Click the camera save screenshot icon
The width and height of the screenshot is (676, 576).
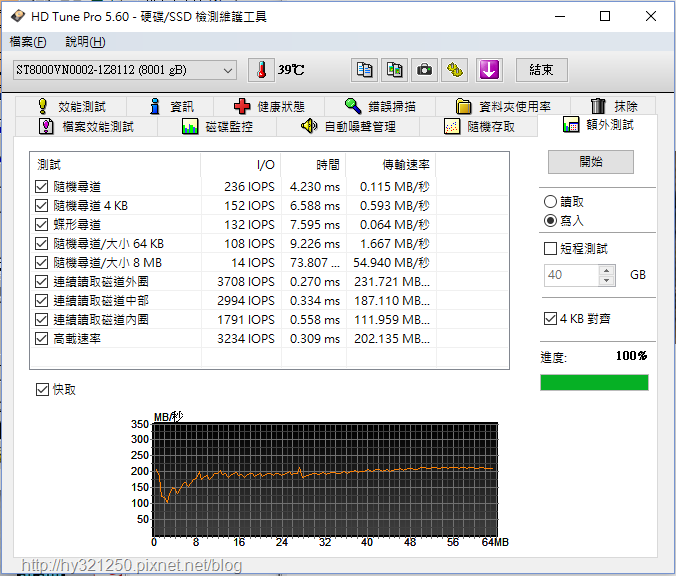click(x=425, y=70)
